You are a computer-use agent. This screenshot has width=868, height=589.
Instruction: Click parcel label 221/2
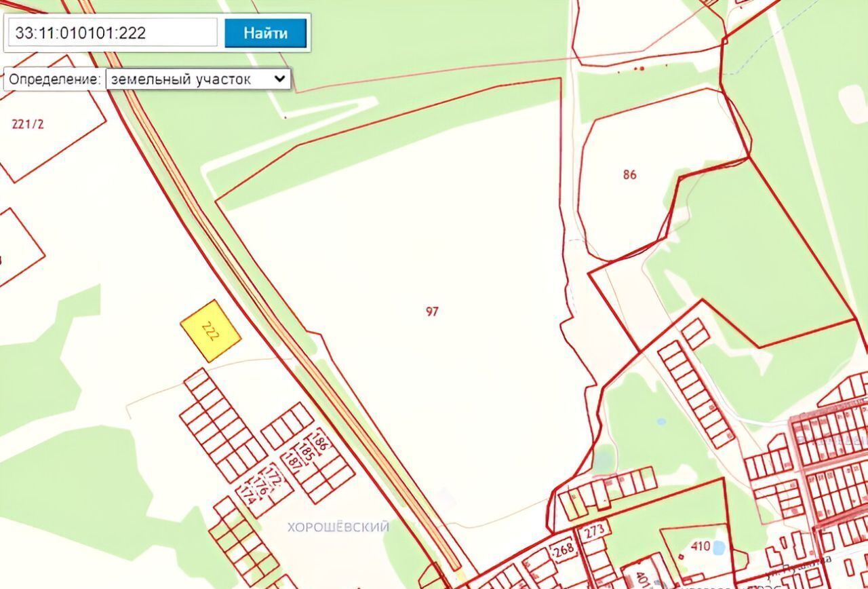28,123
